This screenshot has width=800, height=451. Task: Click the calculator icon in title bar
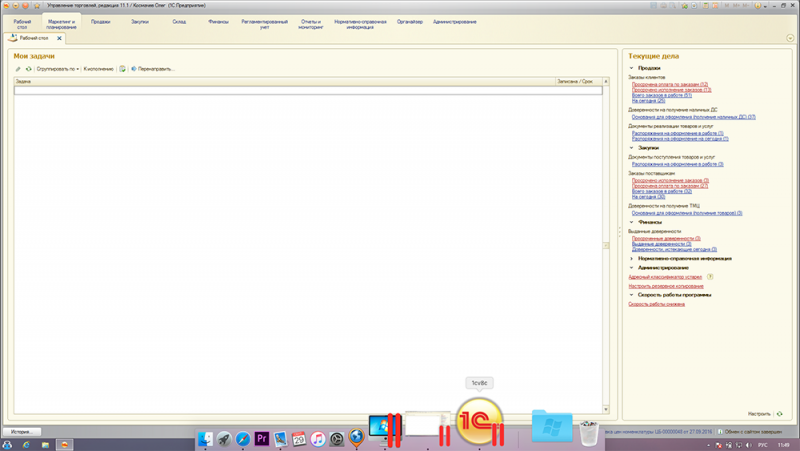tap(705, 6)
